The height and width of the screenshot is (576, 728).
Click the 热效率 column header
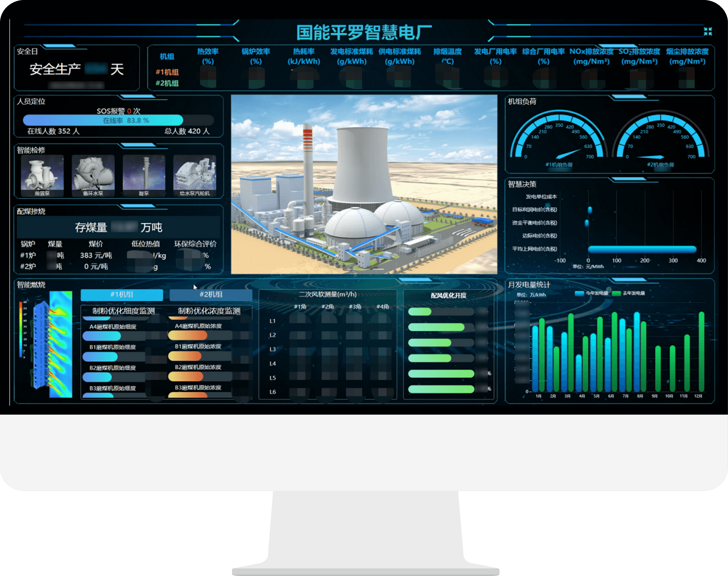[208, 56]
